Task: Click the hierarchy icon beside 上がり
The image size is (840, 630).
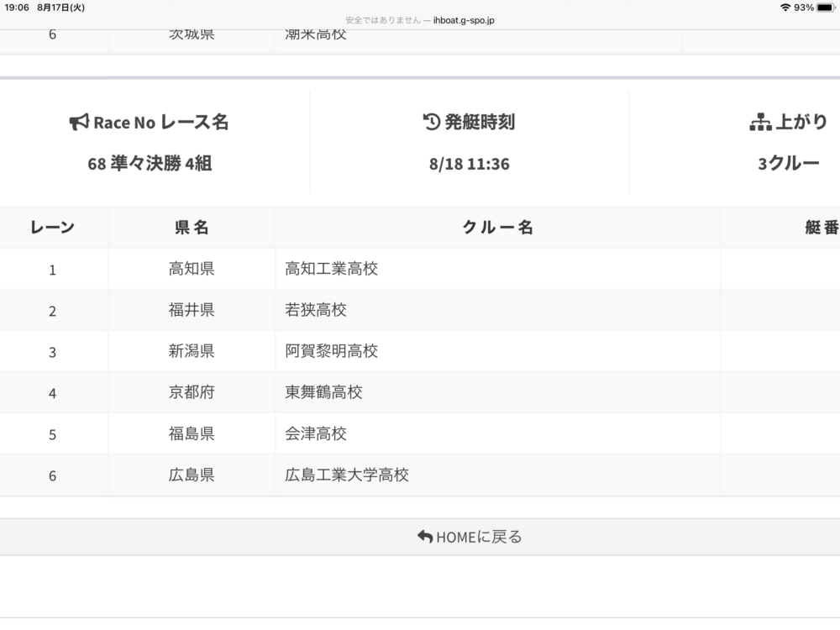Action: click(759, 123)
